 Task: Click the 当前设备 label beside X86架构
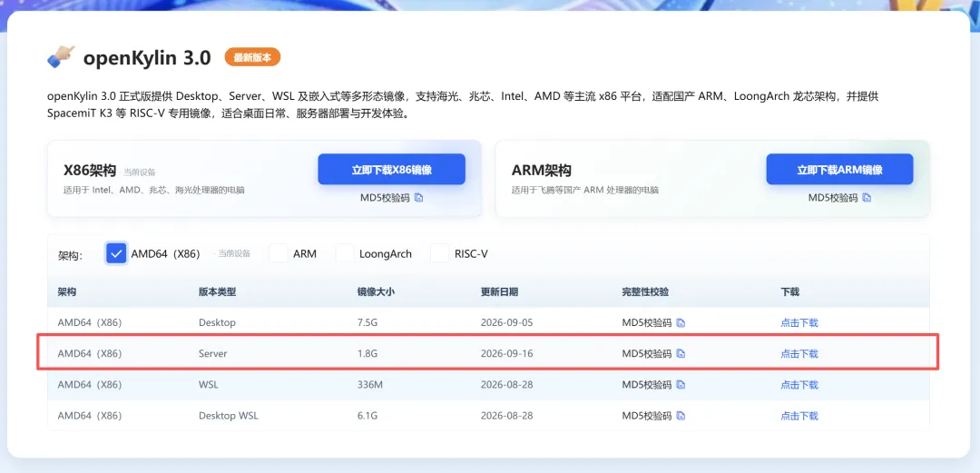pos(139,172)
